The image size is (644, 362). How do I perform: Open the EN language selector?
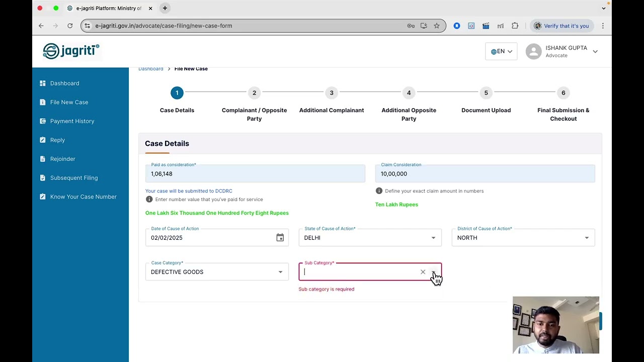tap(501, 51)
